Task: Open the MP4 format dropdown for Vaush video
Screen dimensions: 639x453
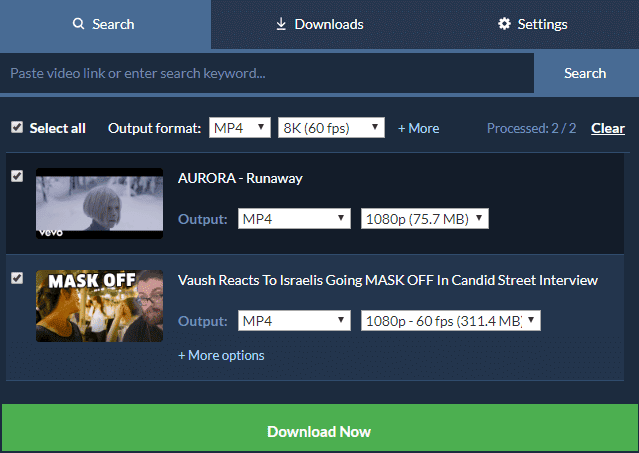Action: point(294,321)
